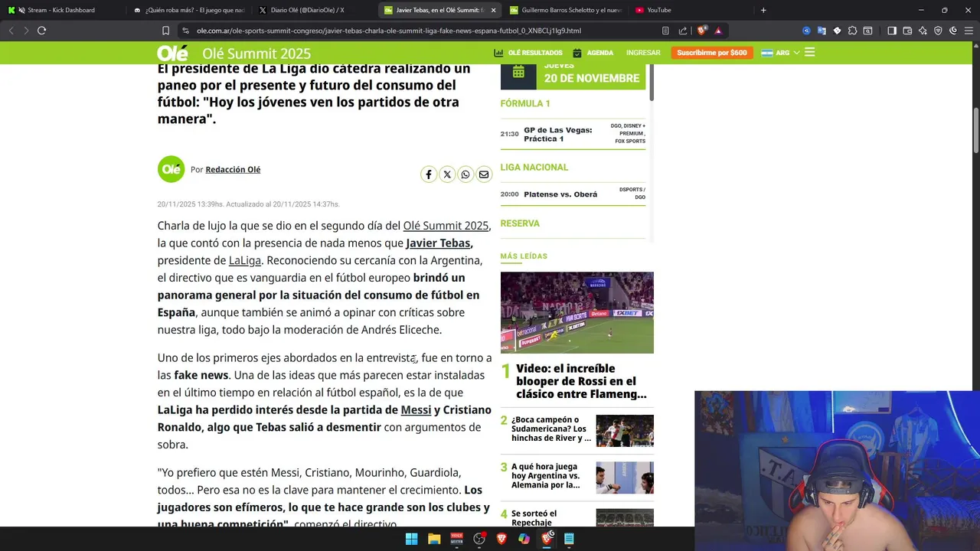Screen dimensions: 980x551
Task: Toggle the browser sidebar panel icon
Action: click(x=892, y=31)
